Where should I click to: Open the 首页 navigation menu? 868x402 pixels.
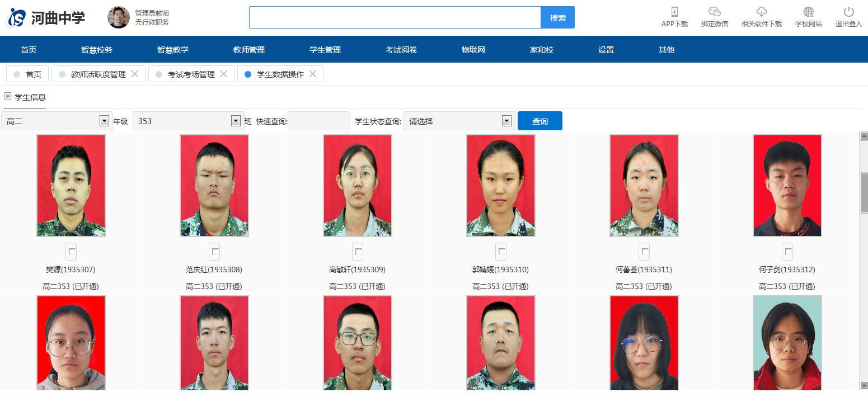[29, 50]
